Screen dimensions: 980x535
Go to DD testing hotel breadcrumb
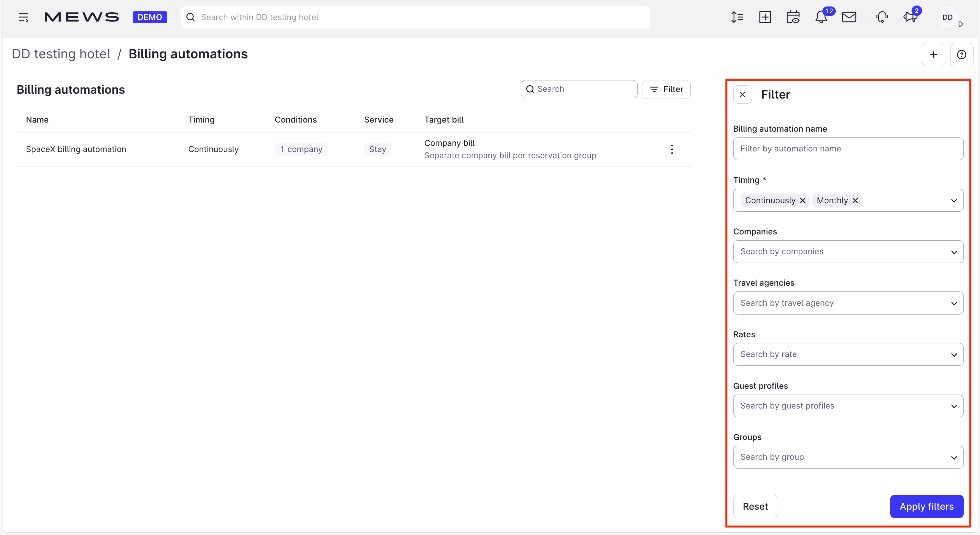coord(61,54)
